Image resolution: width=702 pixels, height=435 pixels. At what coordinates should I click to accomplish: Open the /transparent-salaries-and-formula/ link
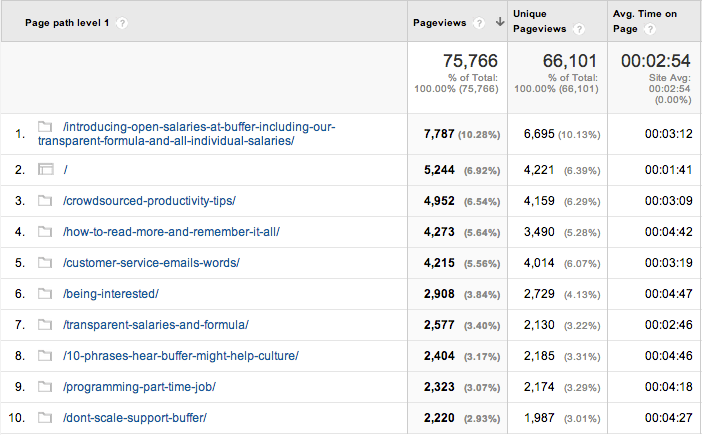click(x=156, y=325)
